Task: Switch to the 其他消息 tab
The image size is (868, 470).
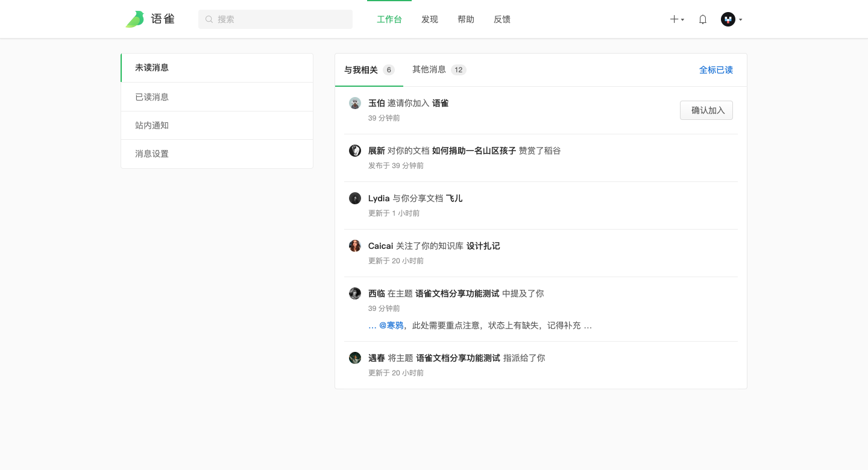Action: tap(438, 70)
